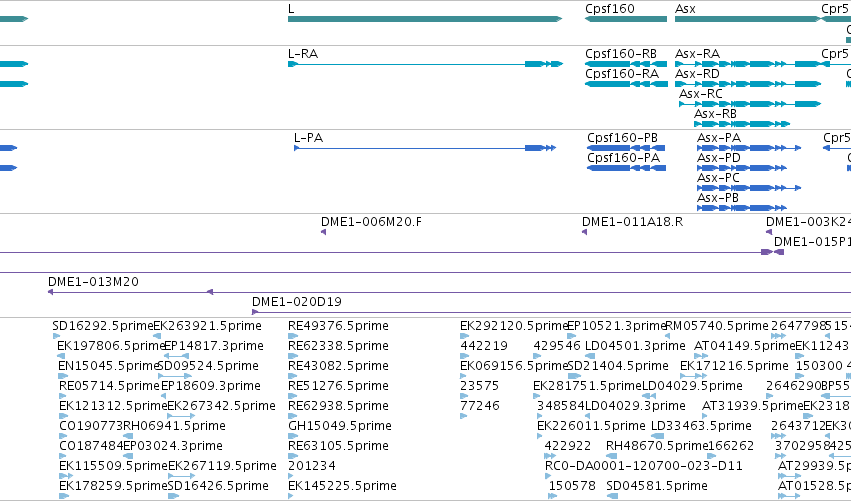Select the Cpsf160-PB protein glyph
This screenshot has width=851, height=501.
pos(626,148)
